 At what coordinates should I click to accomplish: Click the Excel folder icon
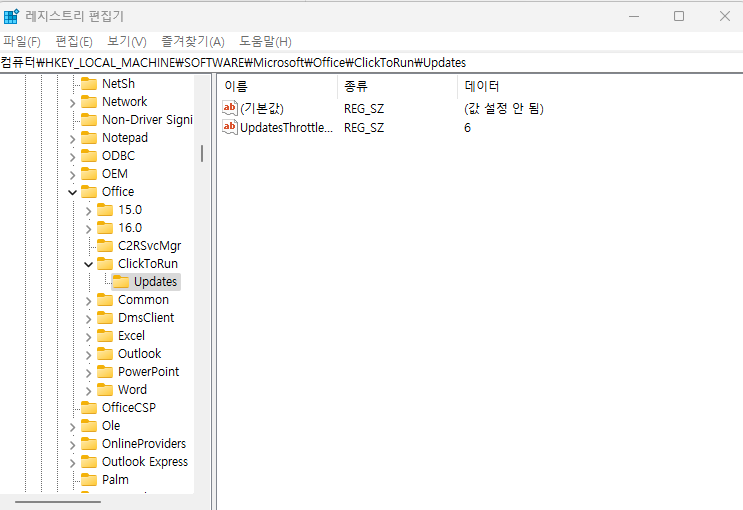[x=105, y=336]
